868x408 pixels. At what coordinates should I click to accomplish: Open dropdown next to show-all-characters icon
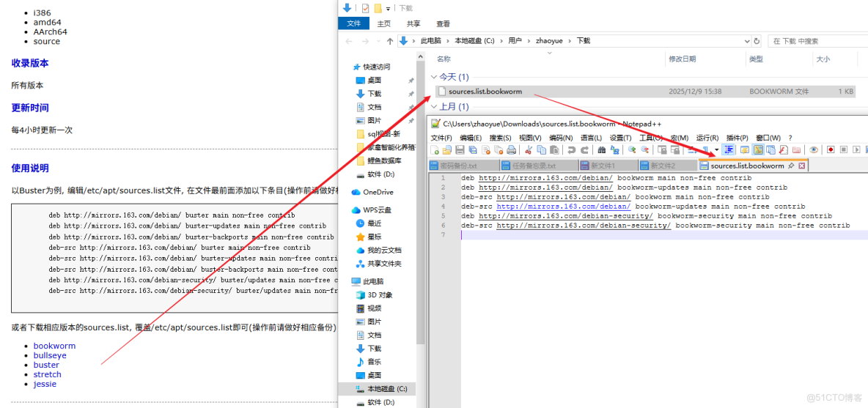[x=717, y=150]
